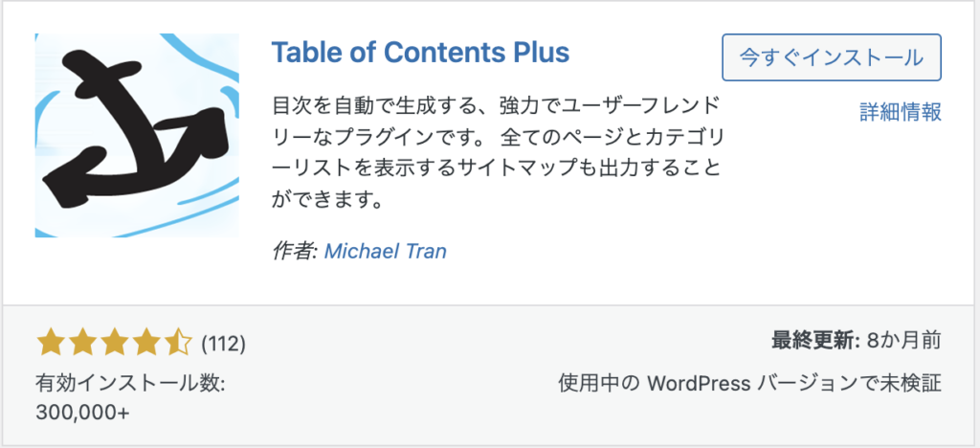
Task: Click the 有効インストール数 label
Action: coord(130,384)
